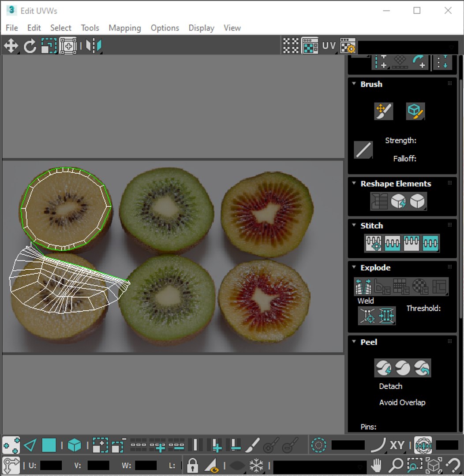Screen dimensions: 464x476
Task: Click the Freeze selected snowflake icon
Action: 256,465
